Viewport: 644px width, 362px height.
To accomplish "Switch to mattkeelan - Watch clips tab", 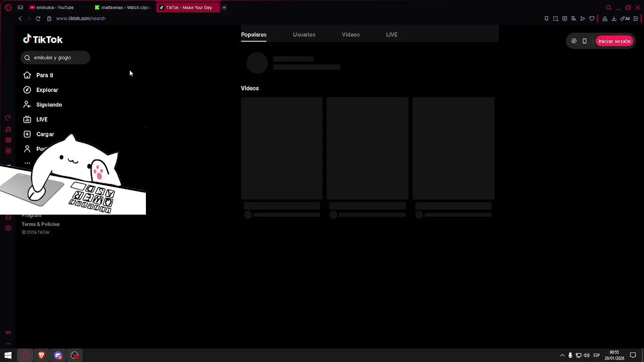I will pyautogui.click(x=122, y=8).
